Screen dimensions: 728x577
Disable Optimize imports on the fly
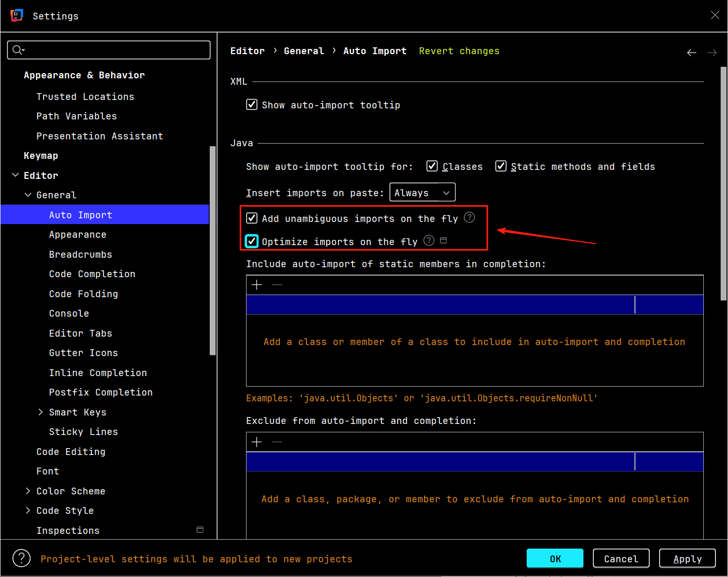[x=252, y=241]
